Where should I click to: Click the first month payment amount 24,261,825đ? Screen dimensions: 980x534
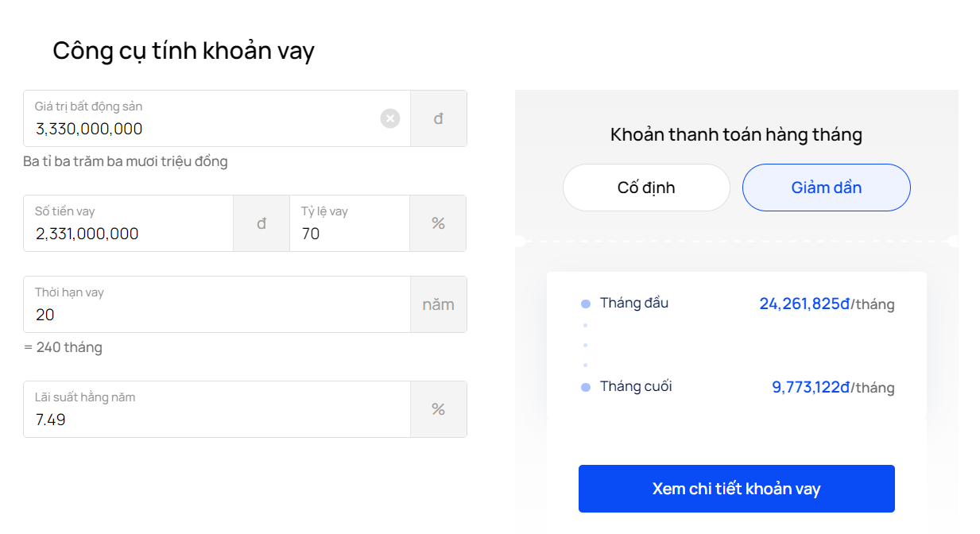point(804,304)
